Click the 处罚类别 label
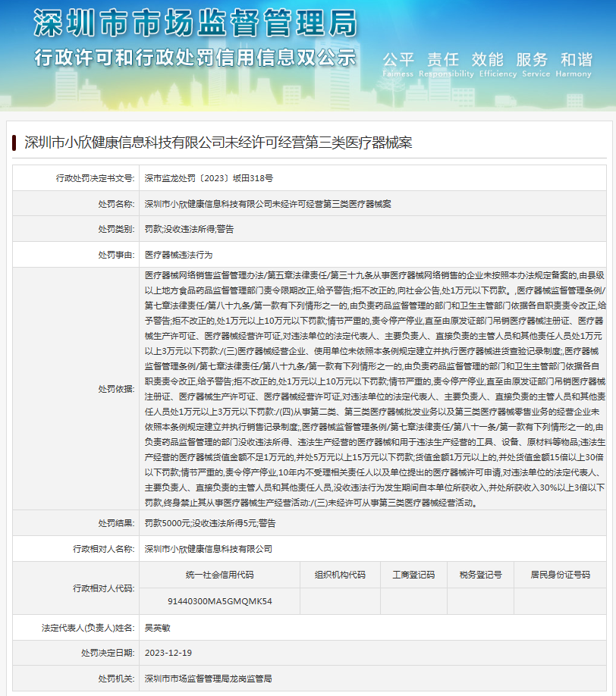The image size is (616, 696). click(x=116, y=230)
